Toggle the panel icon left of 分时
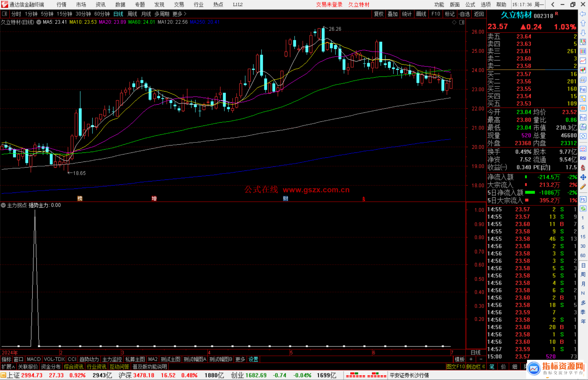Screen dimensions: 588x380 click(4, 14)
